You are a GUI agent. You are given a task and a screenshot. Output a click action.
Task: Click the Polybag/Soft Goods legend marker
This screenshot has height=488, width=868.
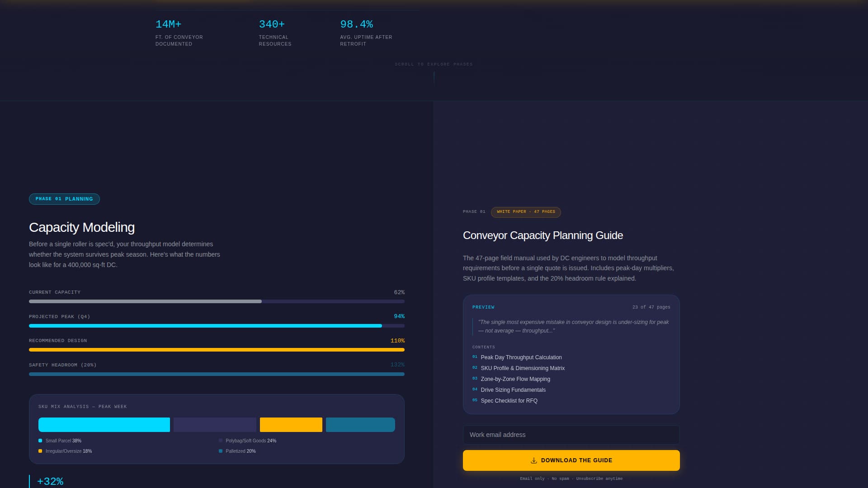[221, 441]
